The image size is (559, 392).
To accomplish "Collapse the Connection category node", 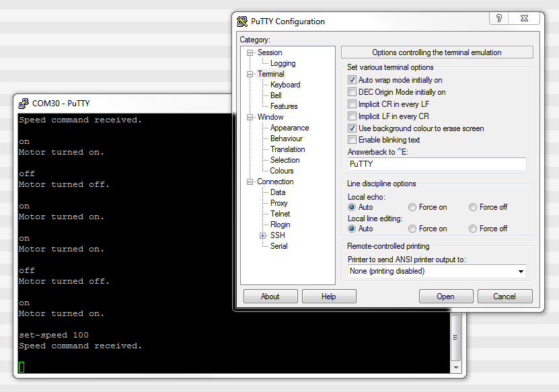I will tap(250, 182).
